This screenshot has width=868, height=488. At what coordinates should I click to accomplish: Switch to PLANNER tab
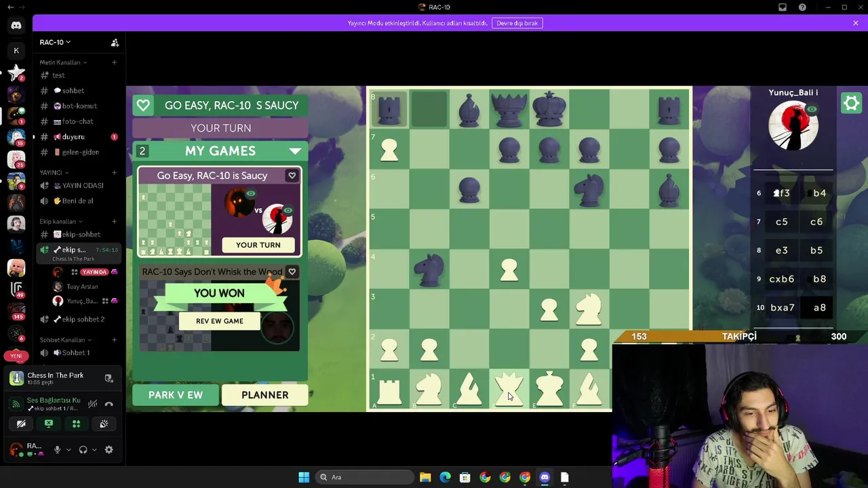pos(265,395)
